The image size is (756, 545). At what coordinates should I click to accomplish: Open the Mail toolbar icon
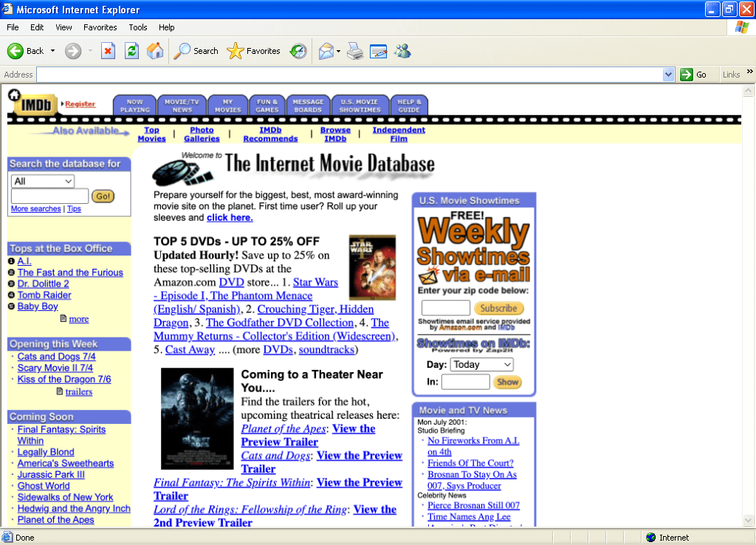pos(326,51)
